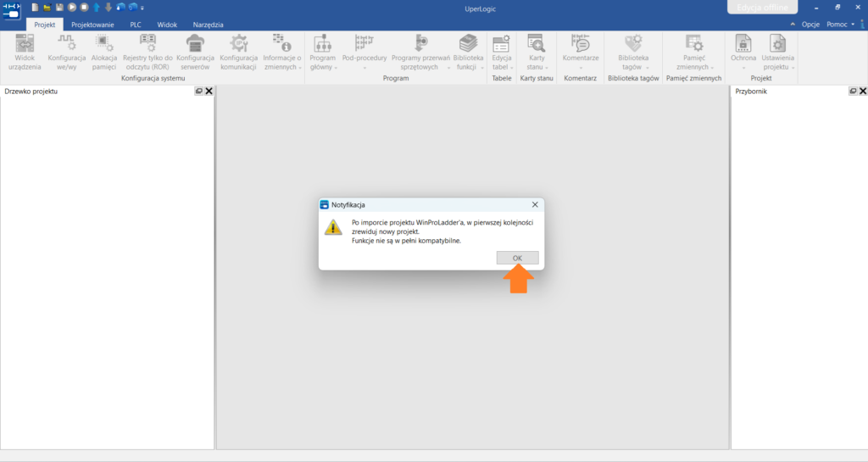The image size is (868, 462).
Task: Open Alokacja pamięci memory allocation
Action: (104, 53)
